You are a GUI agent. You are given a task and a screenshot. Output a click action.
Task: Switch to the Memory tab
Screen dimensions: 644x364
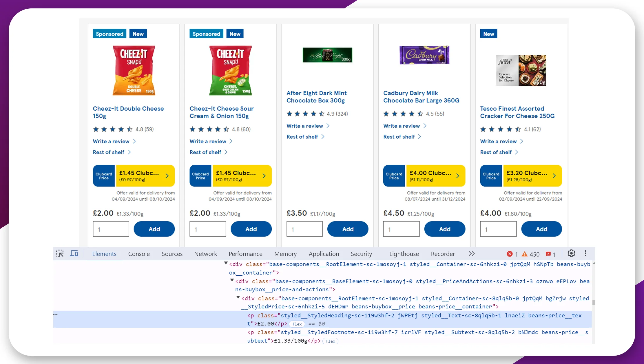(285, 254)
